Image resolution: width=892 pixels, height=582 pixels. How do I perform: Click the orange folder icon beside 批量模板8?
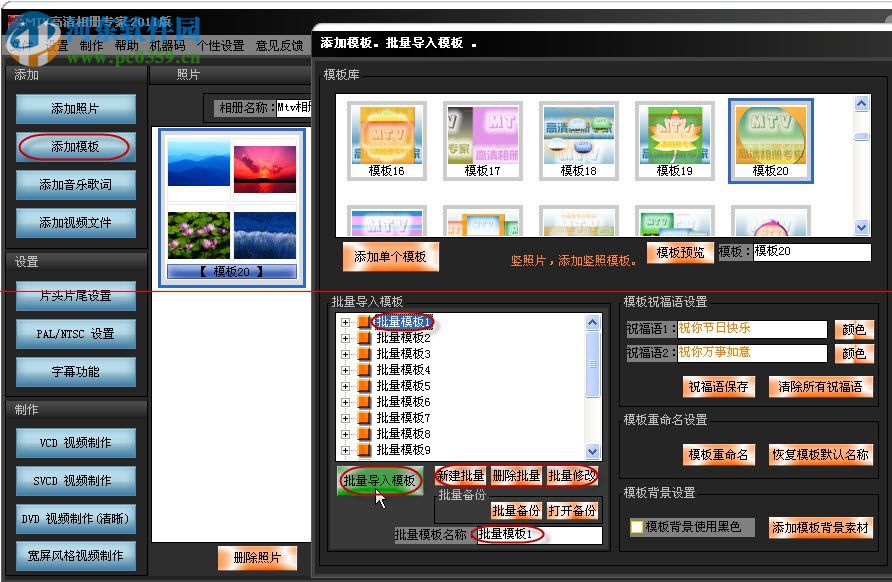364,434
